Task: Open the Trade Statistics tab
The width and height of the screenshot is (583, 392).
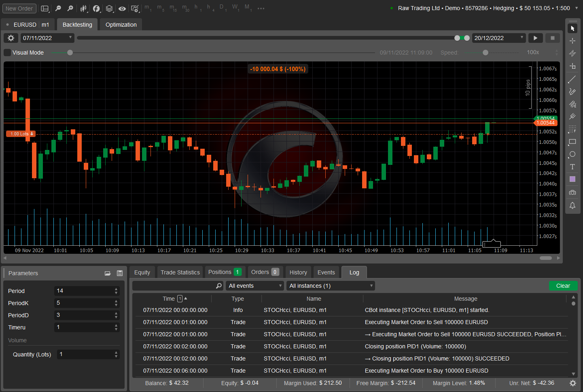Action: [180, 272]
